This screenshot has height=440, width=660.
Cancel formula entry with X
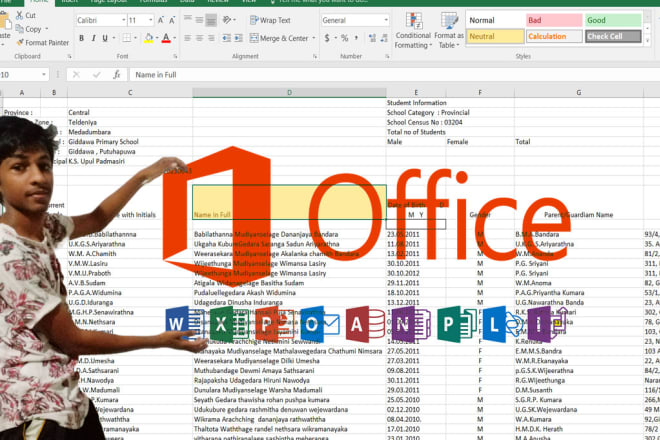coord(76,75)
